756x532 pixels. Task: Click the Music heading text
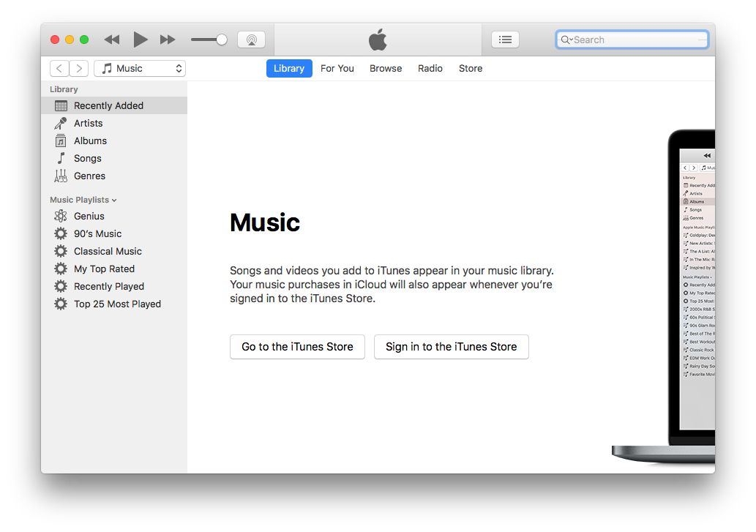click(x=265, y=222)
